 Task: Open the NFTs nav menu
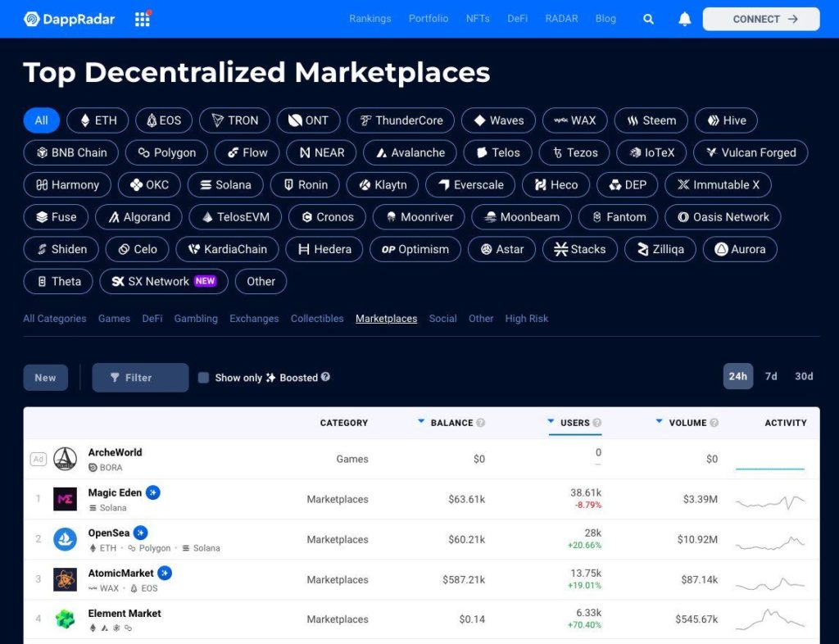coord(478,19)
